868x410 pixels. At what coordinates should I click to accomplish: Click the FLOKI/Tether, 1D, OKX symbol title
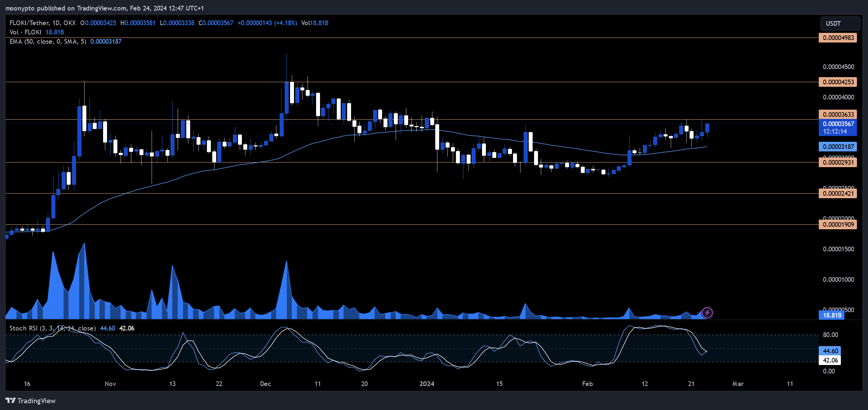point(42,23)
